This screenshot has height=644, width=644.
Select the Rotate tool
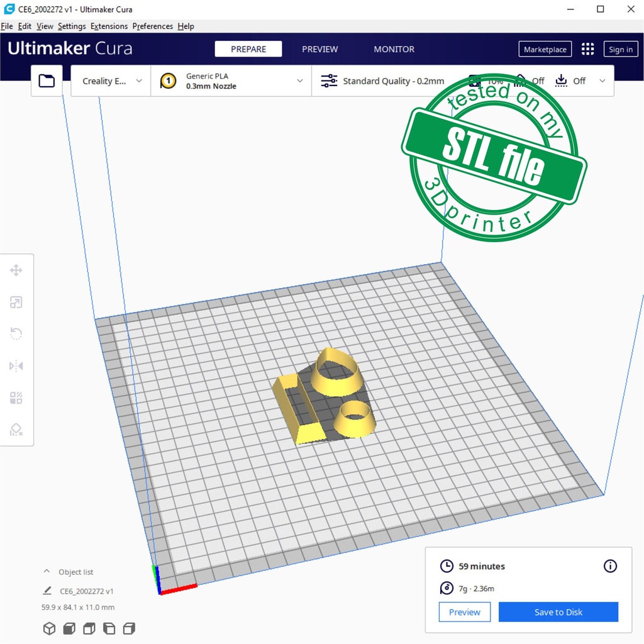click(x=16, y=333)
